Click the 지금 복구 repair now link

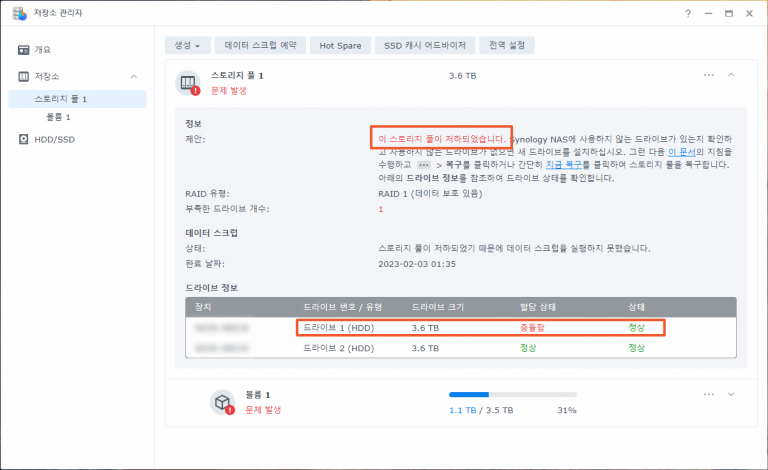click(x=564, y=165)
